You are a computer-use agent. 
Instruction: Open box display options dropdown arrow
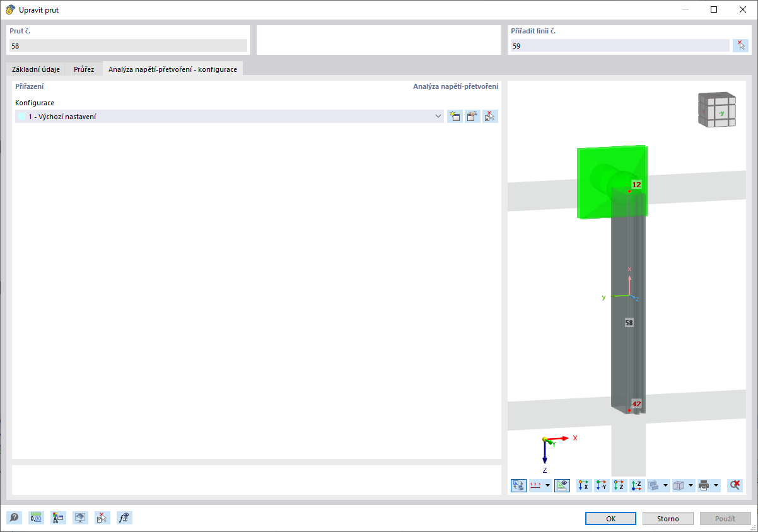tap(691, 485)
